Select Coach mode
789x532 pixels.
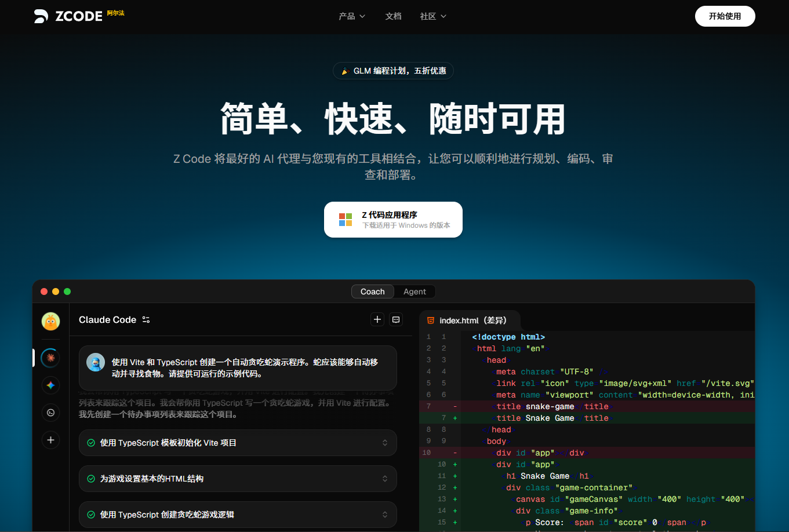pos(372,291)
